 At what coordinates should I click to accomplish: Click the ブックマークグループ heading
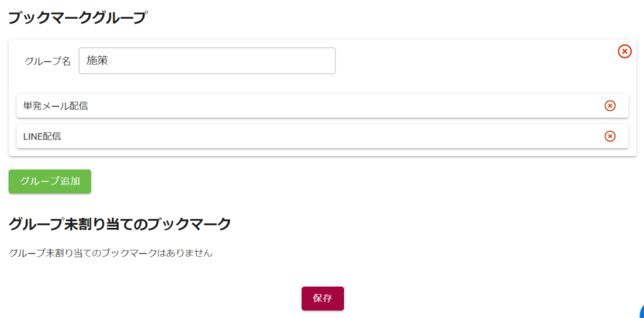click(77, 18)
